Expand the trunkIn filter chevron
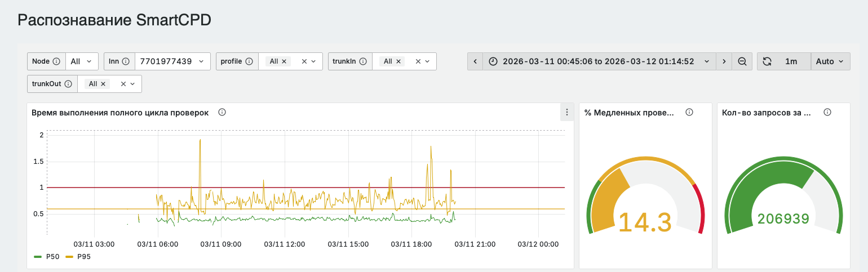This screenshot has width=868, height=272. tap(427, 61)
